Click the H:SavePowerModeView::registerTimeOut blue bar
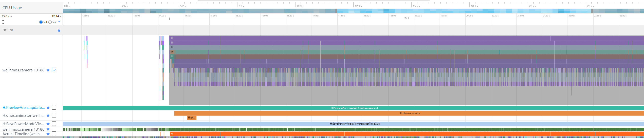This screenshot has height=138, width=644. 354,124
